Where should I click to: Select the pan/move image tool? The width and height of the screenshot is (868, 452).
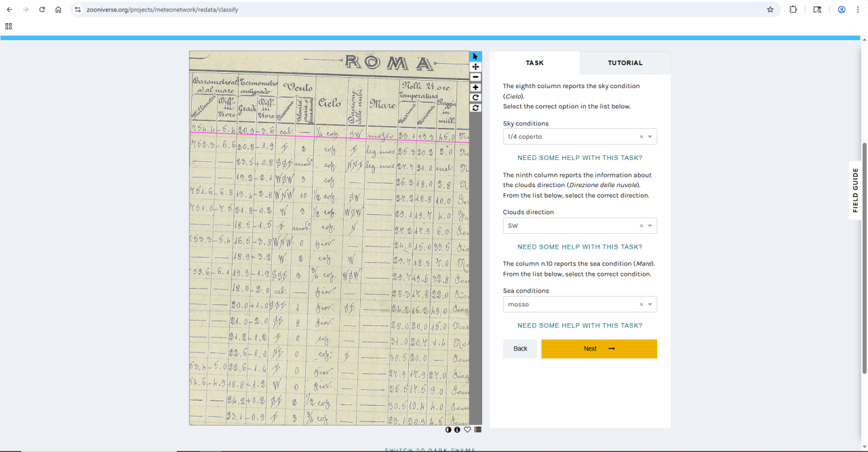click(475, 66)
